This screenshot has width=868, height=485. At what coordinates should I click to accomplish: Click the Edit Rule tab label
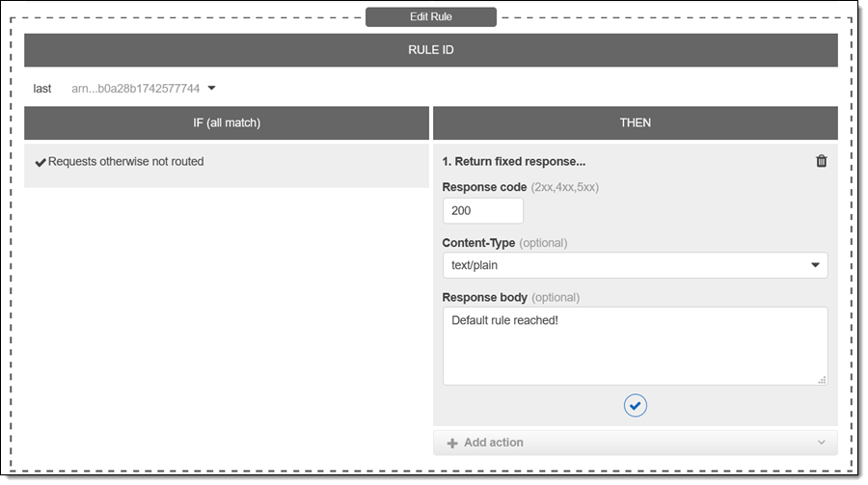431,16
